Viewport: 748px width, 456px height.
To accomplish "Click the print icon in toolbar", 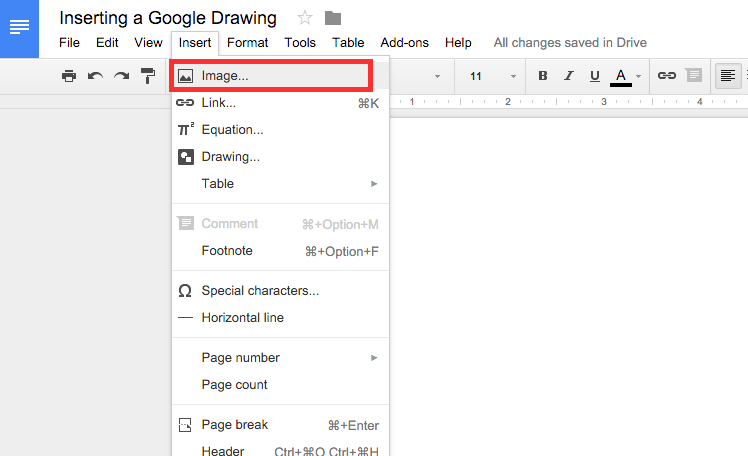I will pos(69,76).
